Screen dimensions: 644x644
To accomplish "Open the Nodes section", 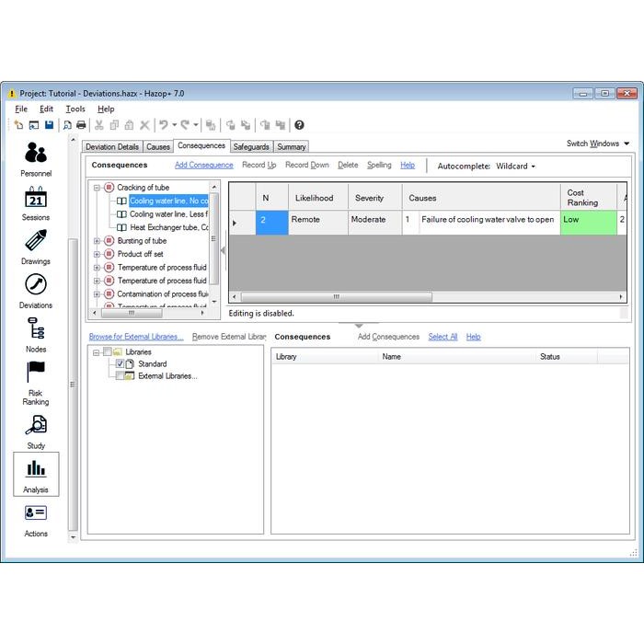I will [x=36, y=335].
